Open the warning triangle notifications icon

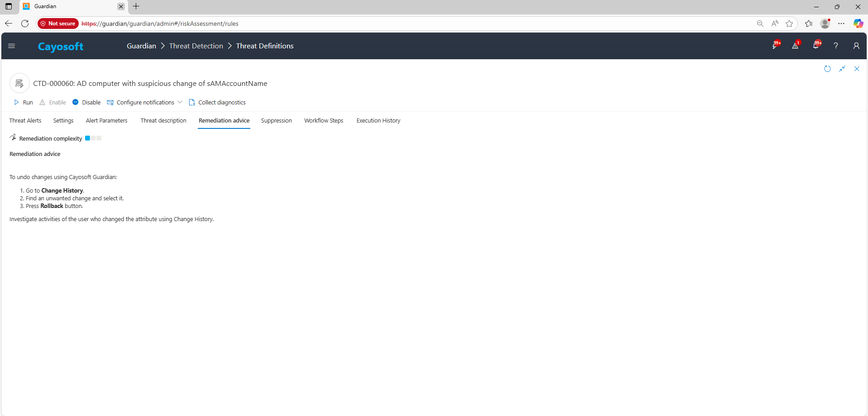coord(795,46)
